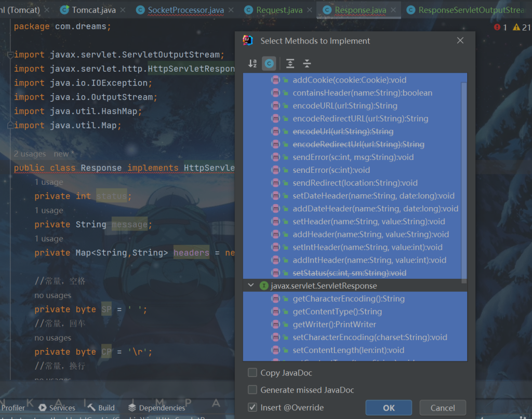Fold the import statements block
Screen dimensions: 532x419
[9, 55]
